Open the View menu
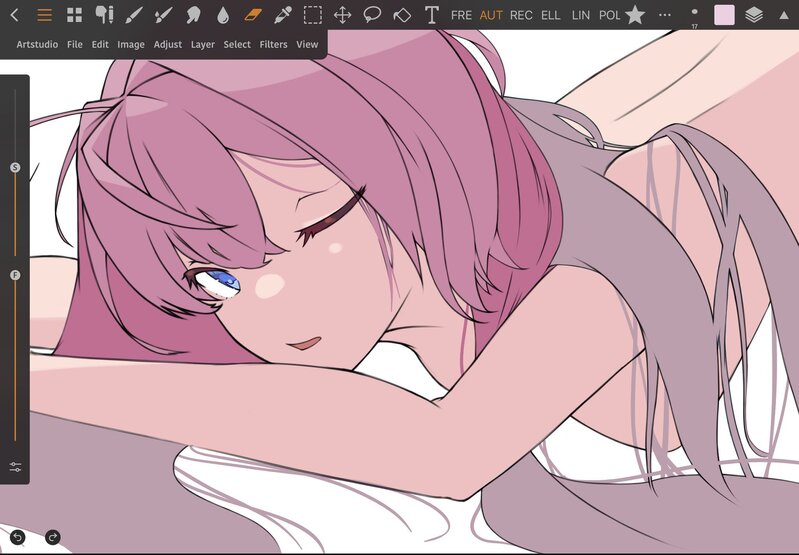The width and height of the screenshot is (799, 555). [x=307, y=44]
